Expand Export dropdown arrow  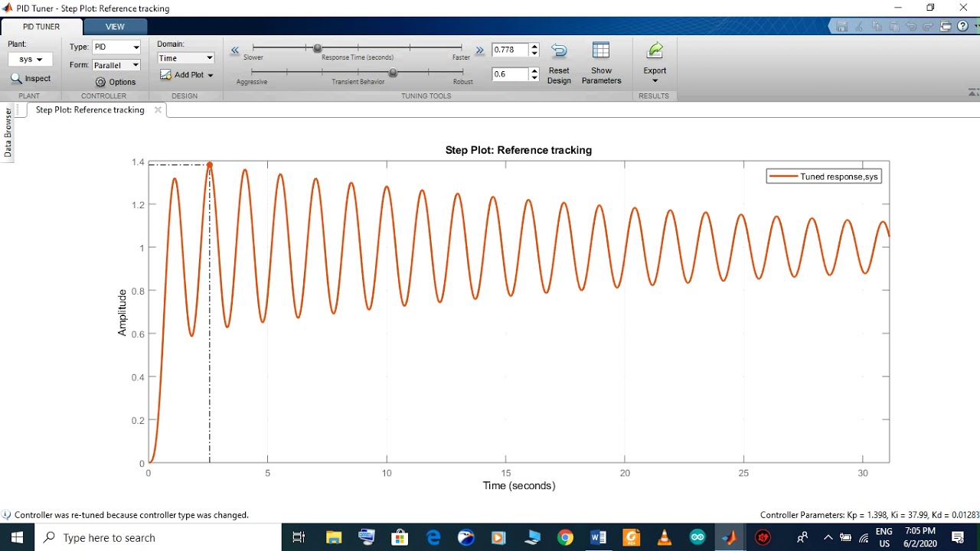(655, 80)
